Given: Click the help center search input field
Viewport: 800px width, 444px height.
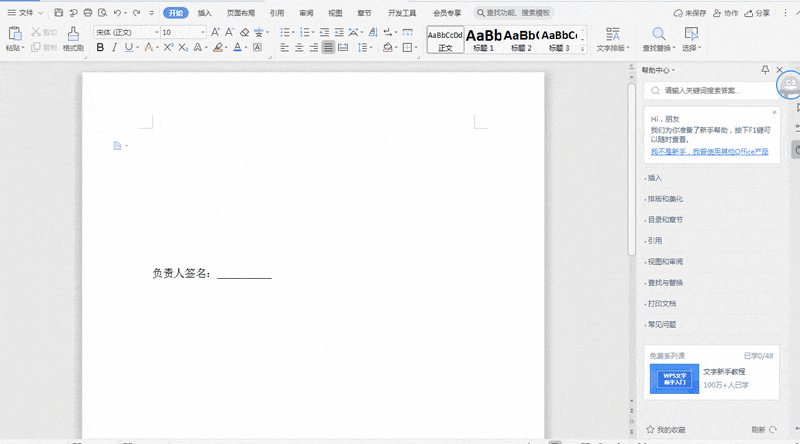Looking at the screenshot, I should click(715, 90).
